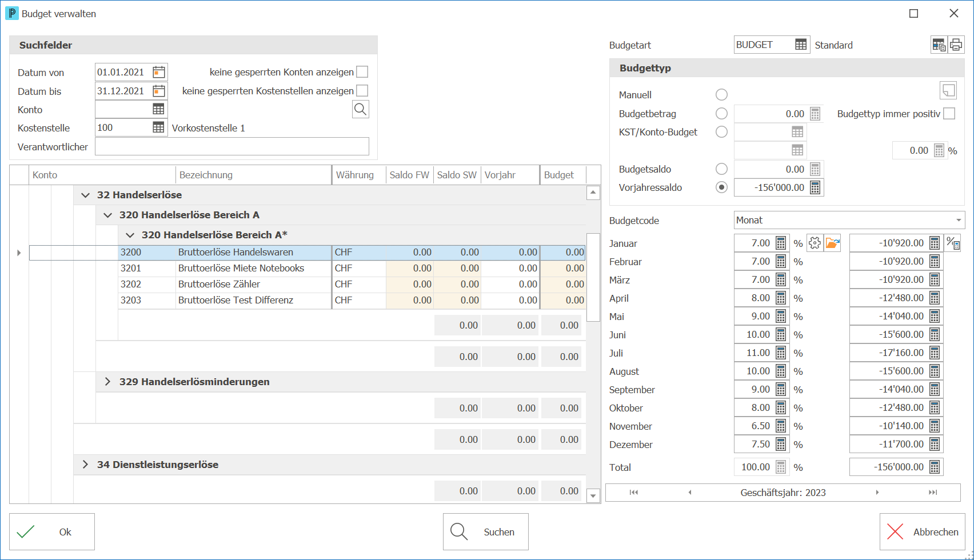Open the Budgetart lookup table icon

click(x=801, y=45)
